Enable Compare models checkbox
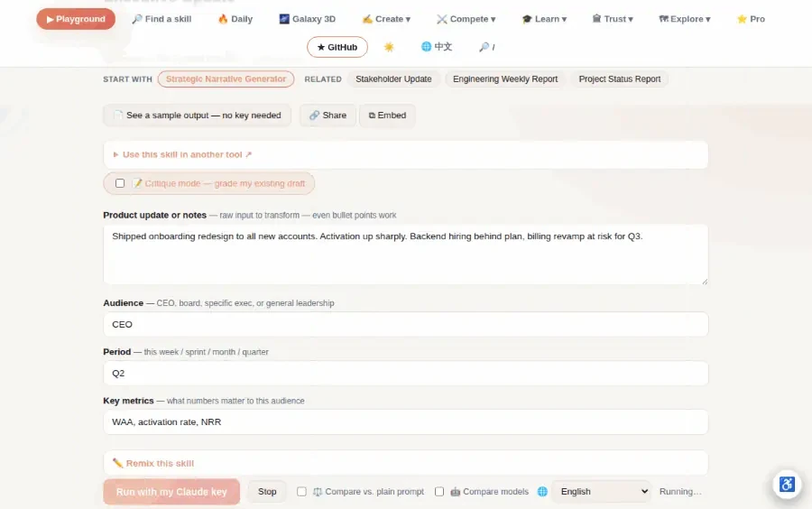Image resolution: width=812 pixels, height=509 pixels. click(x=439, y=492)
